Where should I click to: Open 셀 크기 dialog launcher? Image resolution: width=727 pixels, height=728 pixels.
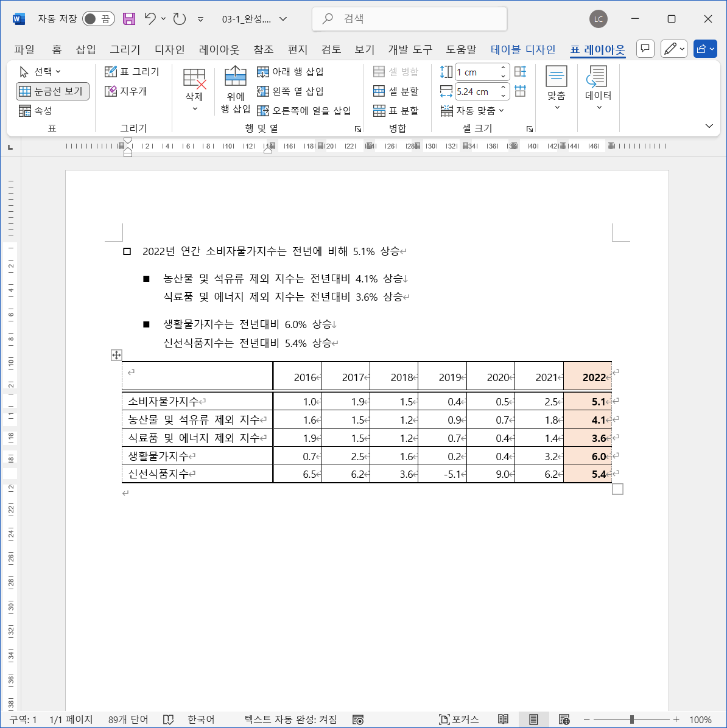pos(530,129)
